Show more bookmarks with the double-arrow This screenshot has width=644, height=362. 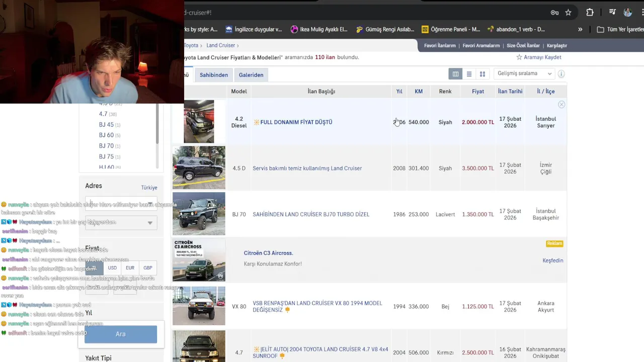pos(580,29)
